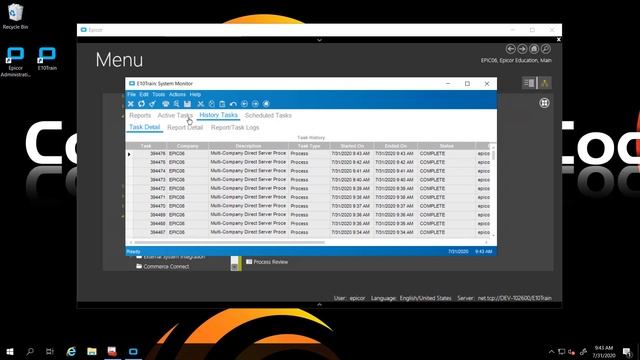
Task: Click the Task History horizontal scrollbar
Action: [229, 242]
